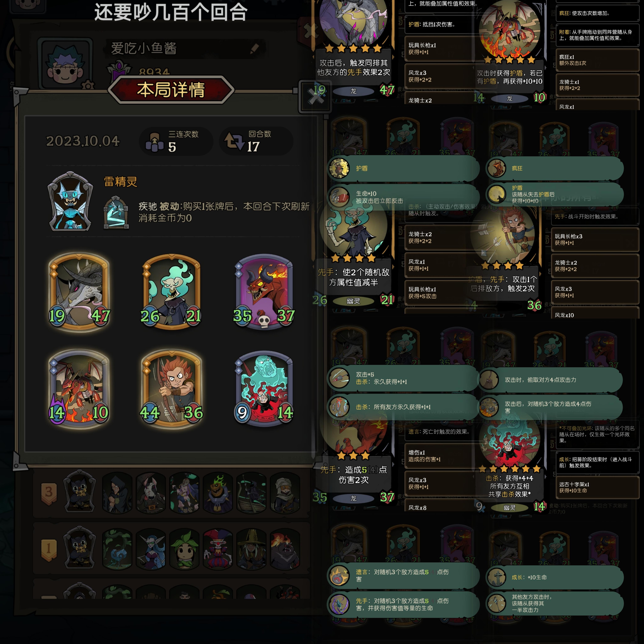Open the 护盾 shield item entry
This screenshot has width=644, height=644.
click(403, 168)
